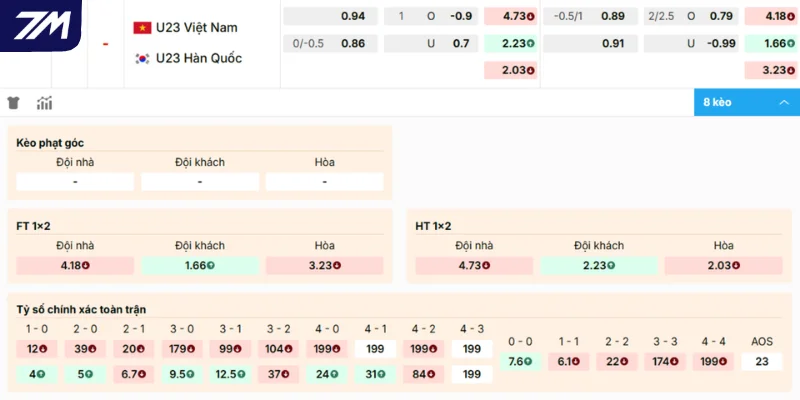Select correct score 0 - 0 odds 7.6
This screenshot has width=800, height=400.
pos(521,361)
